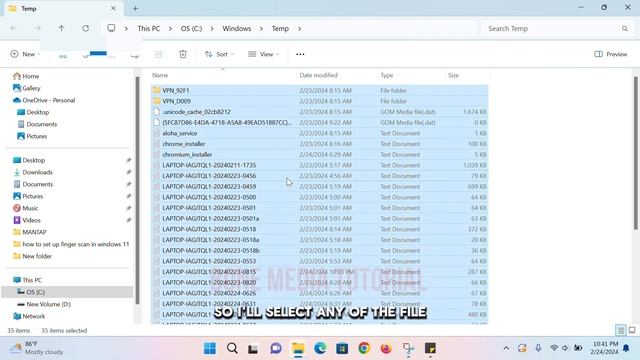This screenshot has height=360, width=640.
Task: Open pinned Videos folder
Action: (27, 220)
